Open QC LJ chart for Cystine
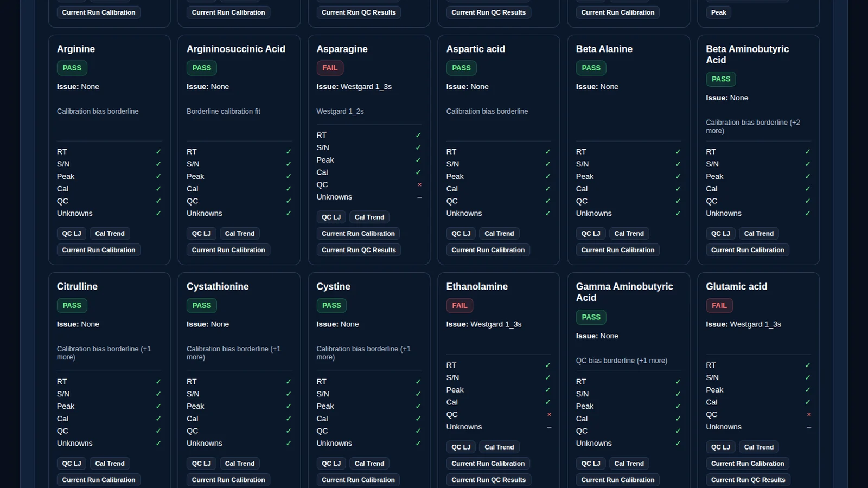868x488 pixels. 331,464
